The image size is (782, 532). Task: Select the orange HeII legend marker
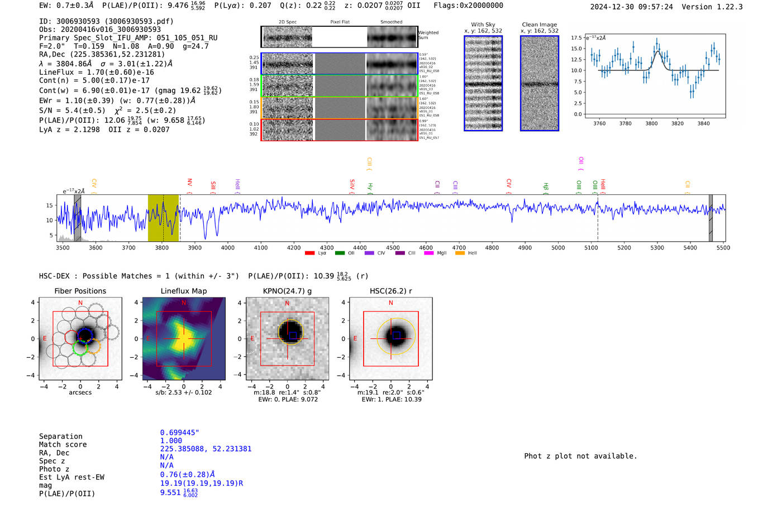460,253
